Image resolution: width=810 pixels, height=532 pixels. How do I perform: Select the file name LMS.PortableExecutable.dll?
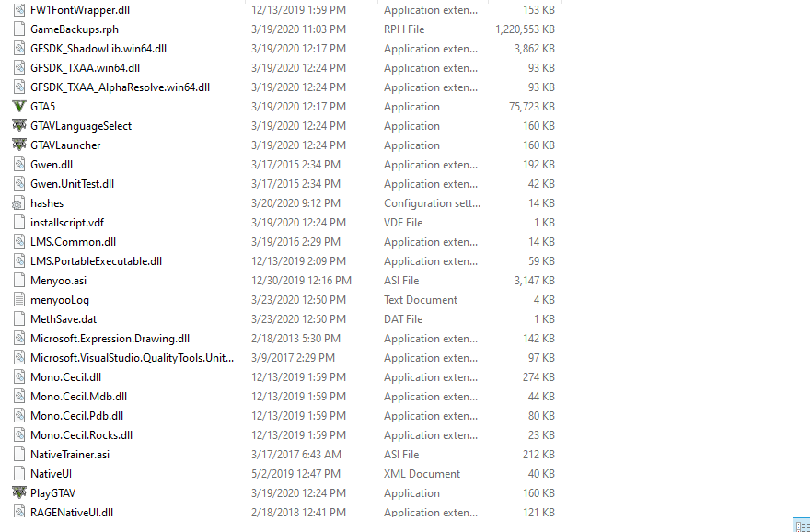click(x=96, y=261)
